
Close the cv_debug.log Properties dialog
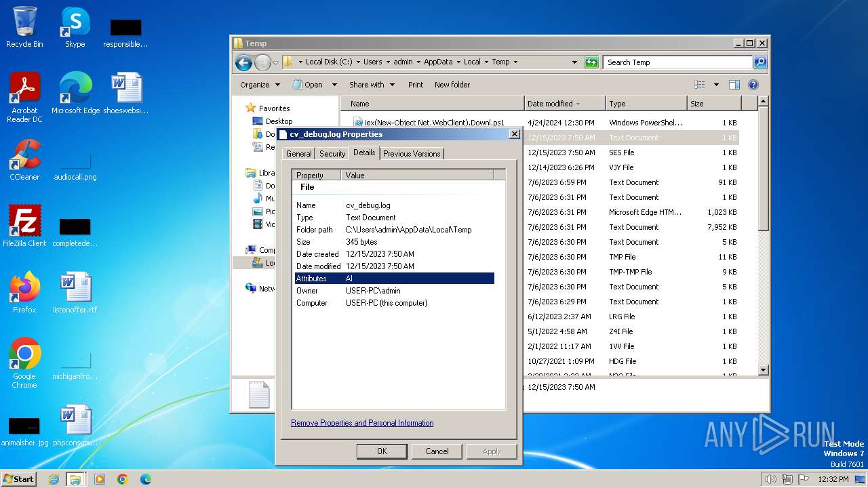(514, 134)
